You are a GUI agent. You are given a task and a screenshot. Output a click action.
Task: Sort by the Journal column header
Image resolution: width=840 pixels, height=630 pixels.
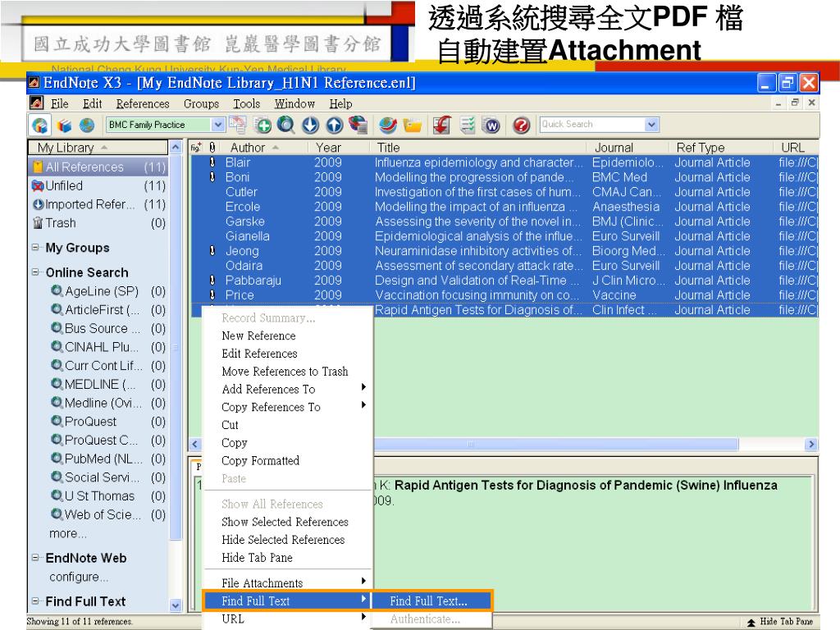628,148
